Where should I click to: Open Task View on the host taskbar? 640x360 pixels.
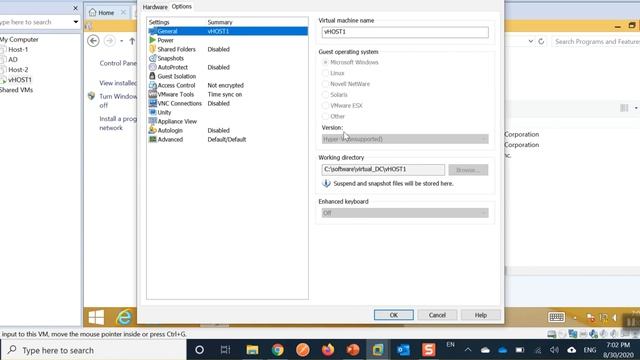[225, 350]
